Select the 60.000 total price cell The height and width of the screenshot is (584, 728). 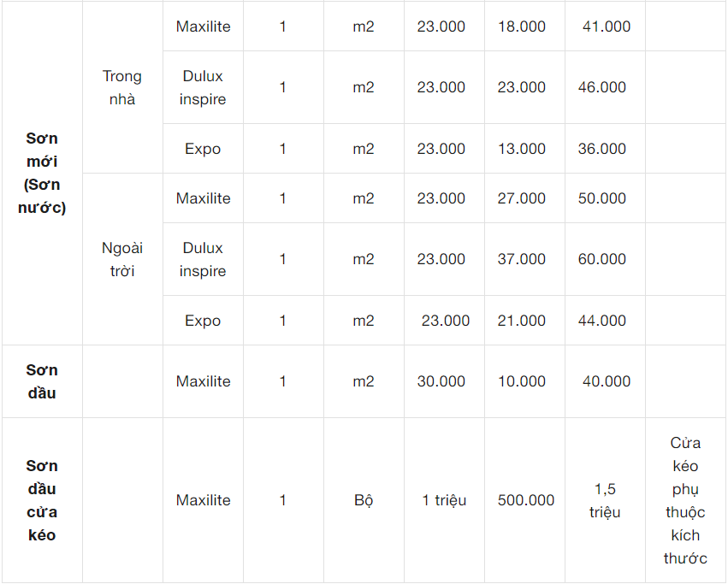(x=602, y=259)
